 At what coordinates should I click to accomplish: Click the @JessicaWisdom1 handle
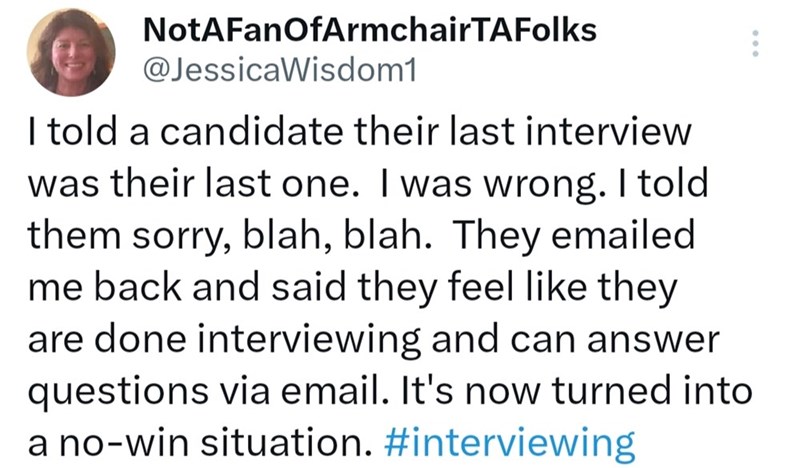pos(278,72)
